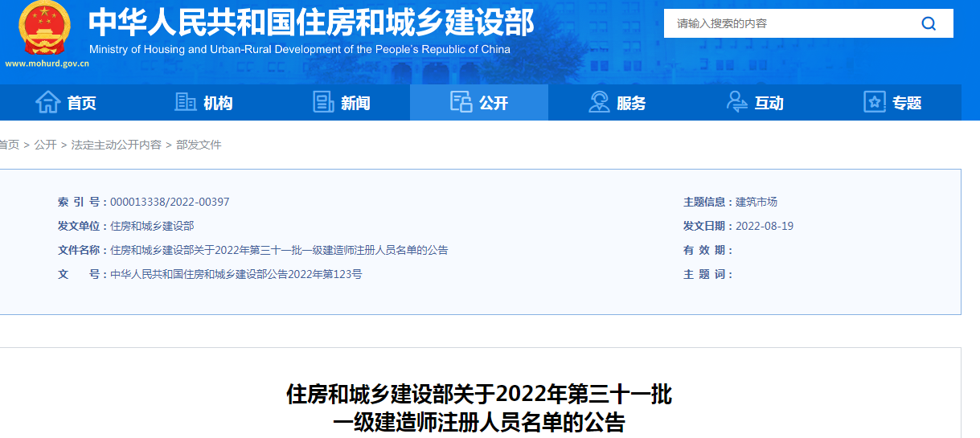Click the announcement heading 住房和城乡建设部关于2022年第三十一批

click(x=479, y=395)
